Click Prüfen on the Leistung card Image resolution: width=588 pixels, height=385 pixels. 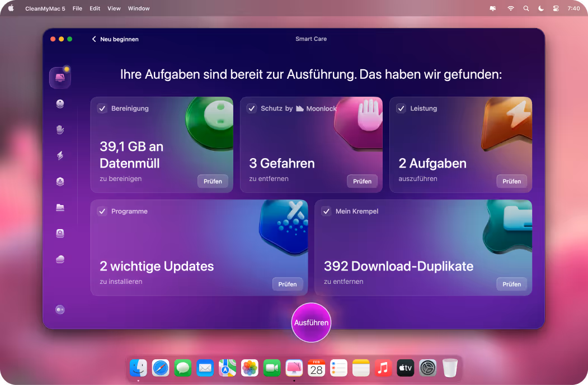coord(512,181)
